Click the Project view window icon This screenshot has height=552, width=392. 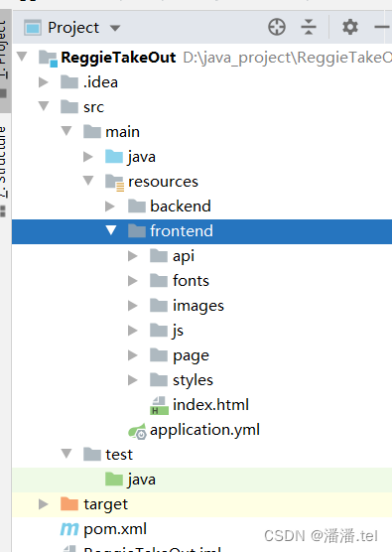[33, 28]
